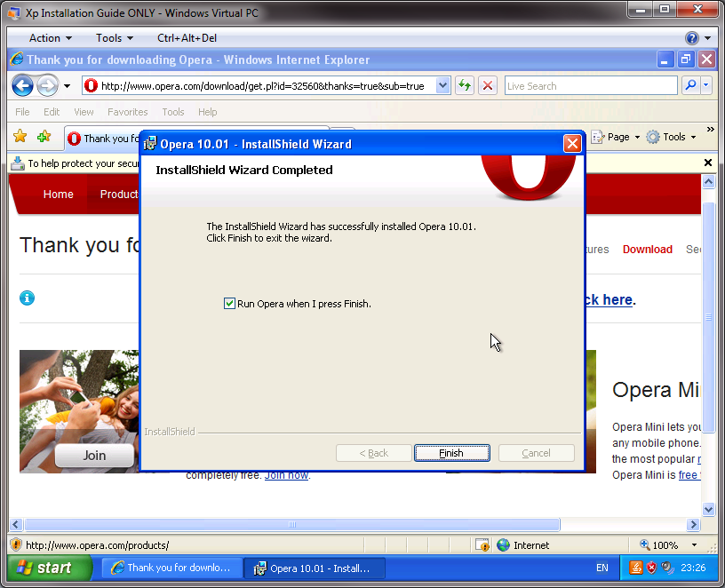Click the vertical scrollbar down arrow
Screen dimensions: 725x588
(708, 510)
